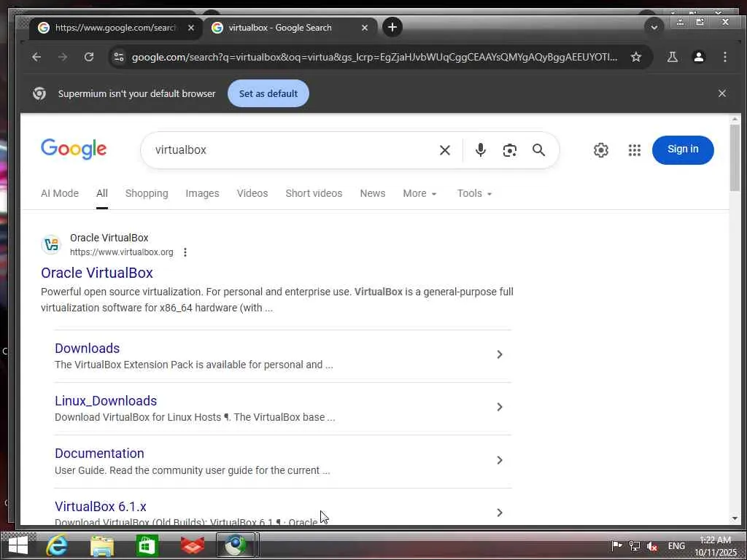Click the Supermium taskbar button
The image size is (747, 560).
pos(236,545)
